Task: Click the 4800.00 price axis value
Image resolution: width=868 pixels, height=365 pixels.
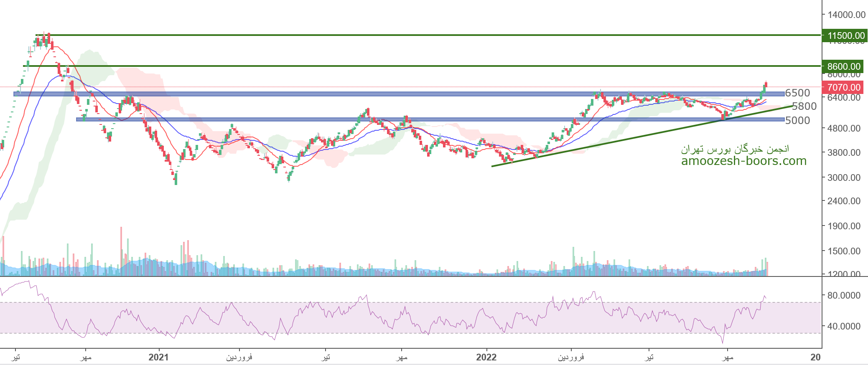Action: [844, 128]
